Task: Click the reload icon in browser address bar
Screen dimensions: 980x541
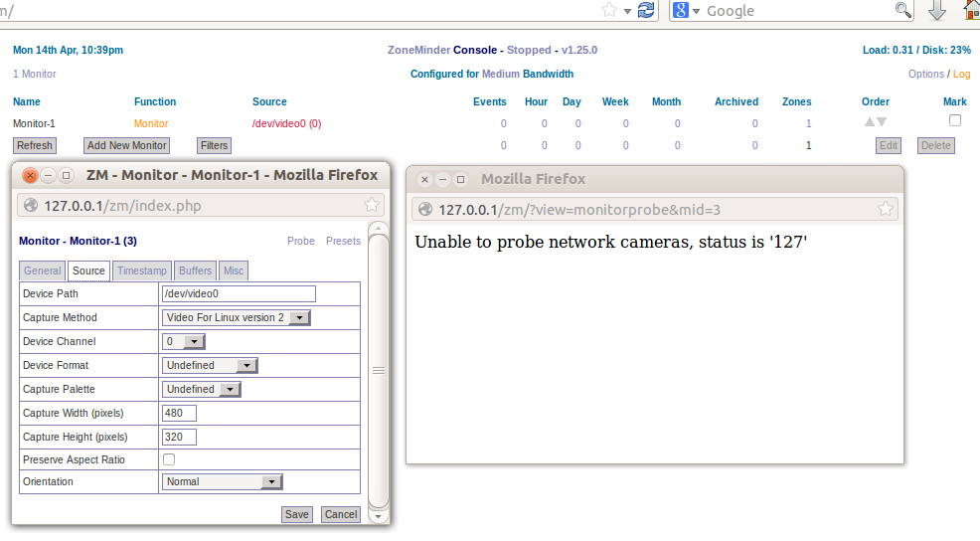Action: [646, 10]
